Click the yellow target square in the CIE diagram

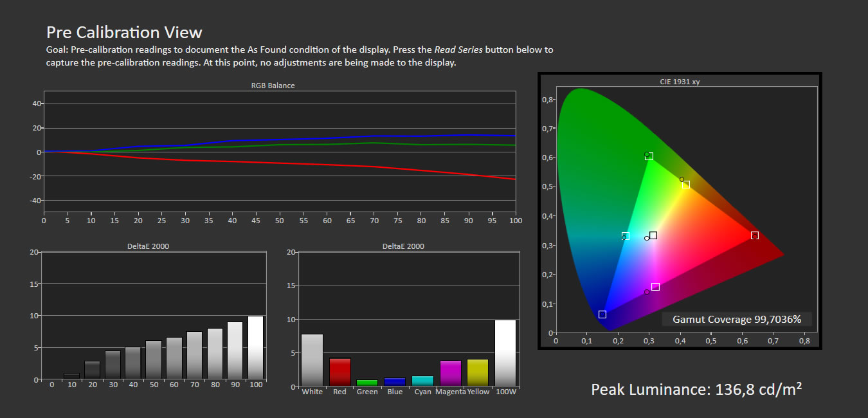(x=686, y=185)
